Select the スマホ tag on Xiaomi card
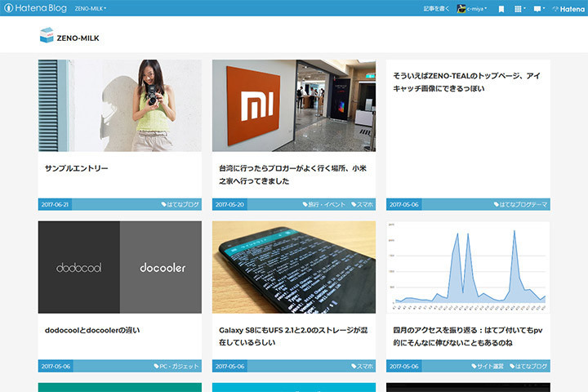Viewport: 588px width, 392px height. 363,204
